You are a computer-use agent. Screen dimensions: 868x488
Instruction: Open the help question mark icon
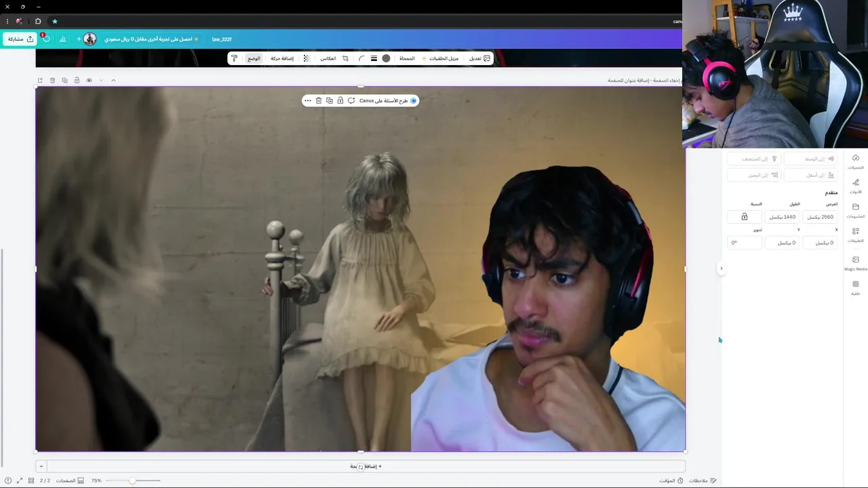coord(7,481)
